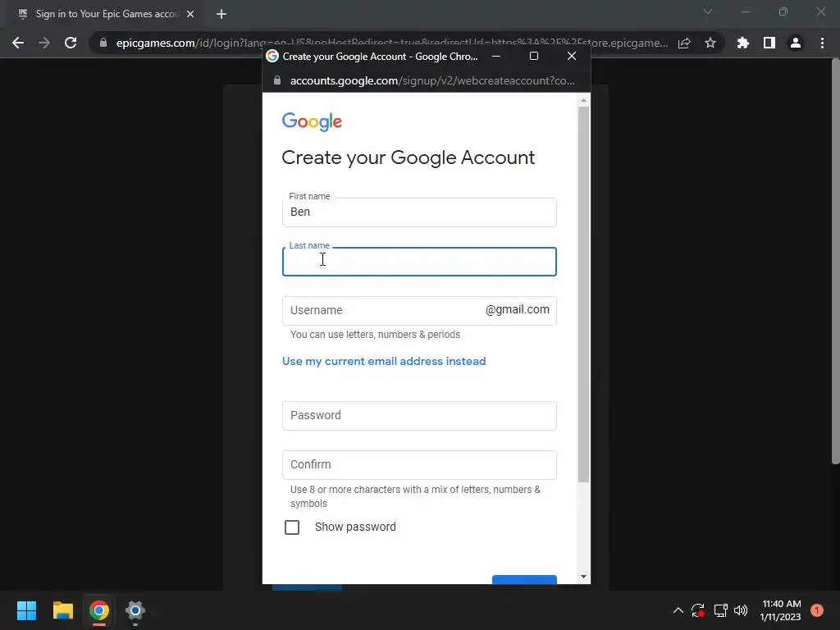The height and width of the screenshot is (630, 840).
Task: Click Chrome icon in taskbar
Action: point(99,610)
